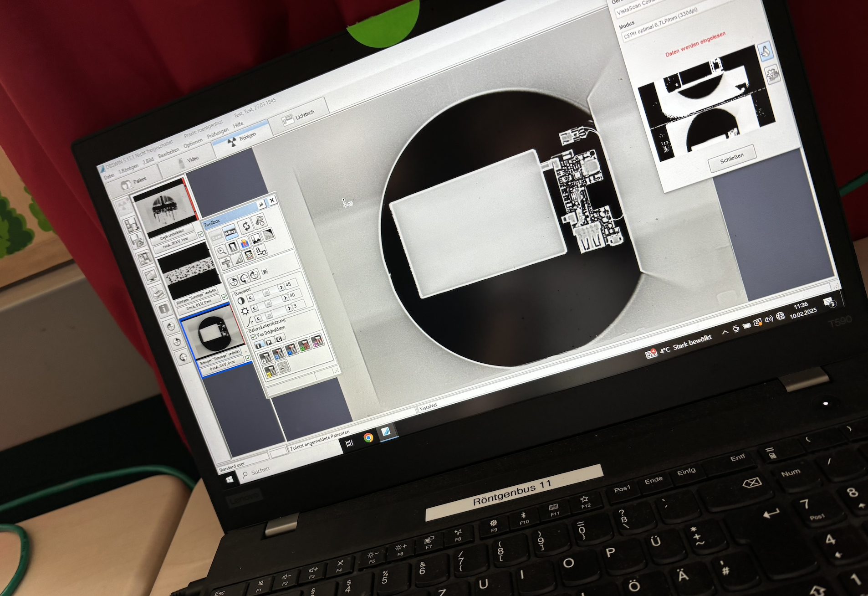Viewport: 868px width, 596px height.
Task: Open the Bearbeiten menu
Action: [168, 153]
